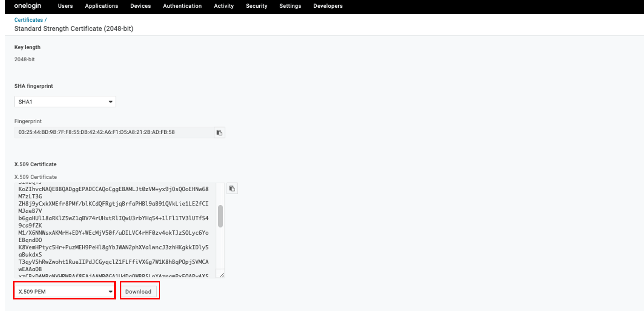Click the Standard Strength Certificate page title

(x=74, y=29)
